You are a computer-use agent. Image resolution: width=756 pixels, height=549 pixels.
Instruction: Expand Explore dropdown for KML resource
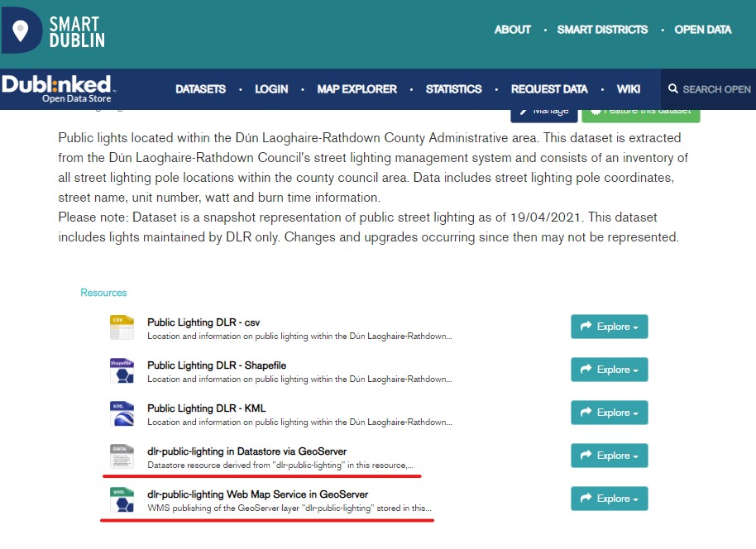point(609,413)
